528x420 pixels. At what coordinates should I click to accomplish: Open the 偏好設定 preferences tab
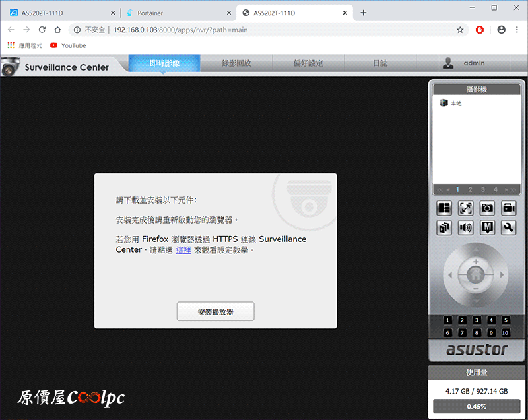[x=308, y=63]
